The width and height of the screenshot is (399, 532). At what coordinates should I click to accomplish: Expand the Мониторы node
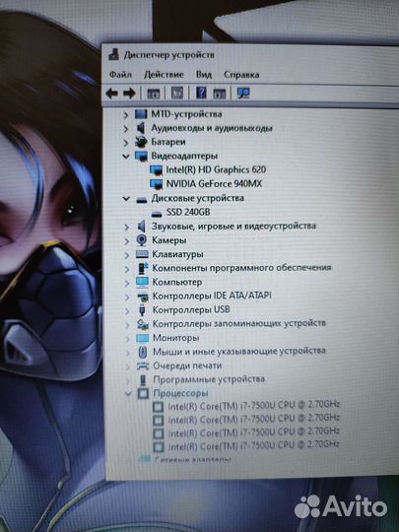pyautogui.click(x=127, y=339)
